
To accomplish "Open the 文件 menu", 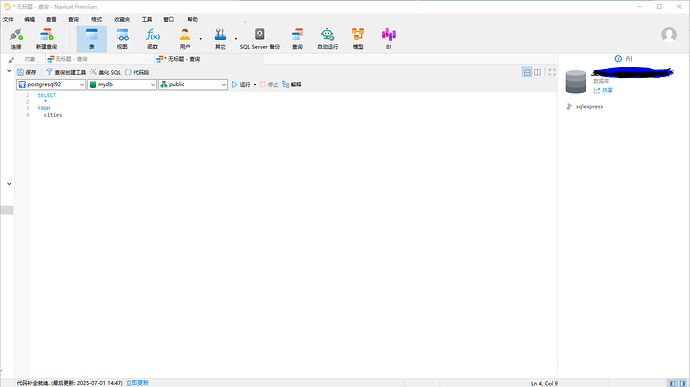I will click(8, 19).
